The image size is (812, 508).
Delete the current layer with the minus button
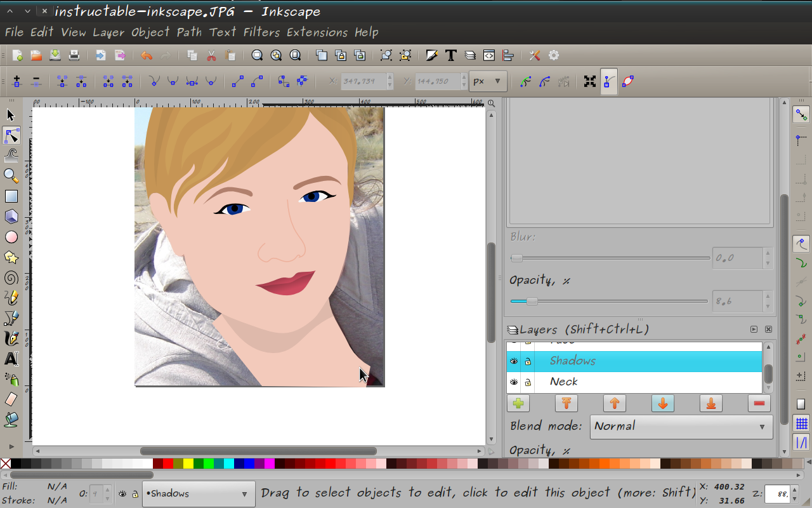tap(759, 403)
